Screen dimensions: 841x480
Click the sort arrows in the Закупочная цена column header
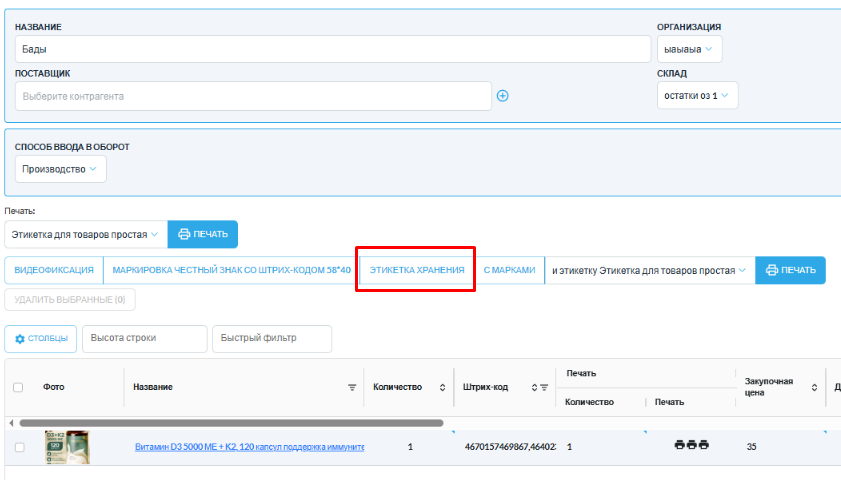click(814, 387)
